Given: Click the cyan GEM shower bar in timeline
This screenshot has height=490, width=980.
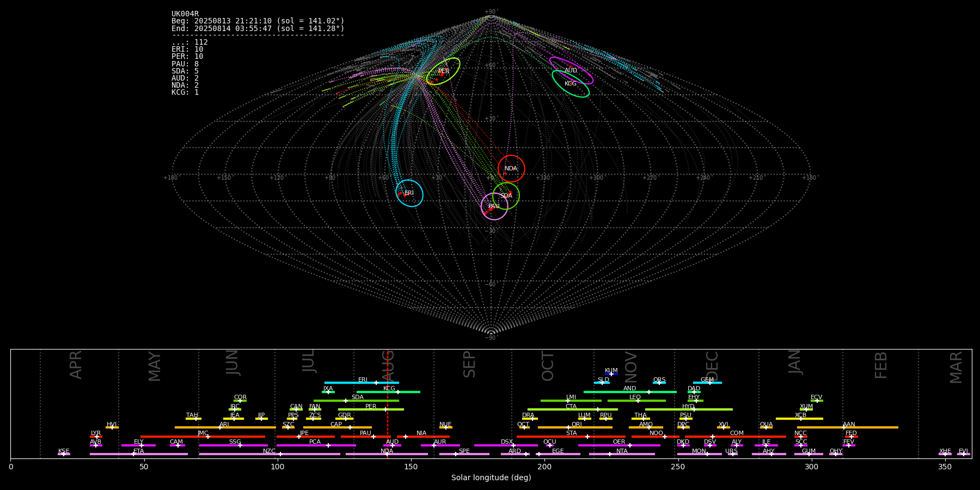Looking at the screenshot, I should point(707,383).
